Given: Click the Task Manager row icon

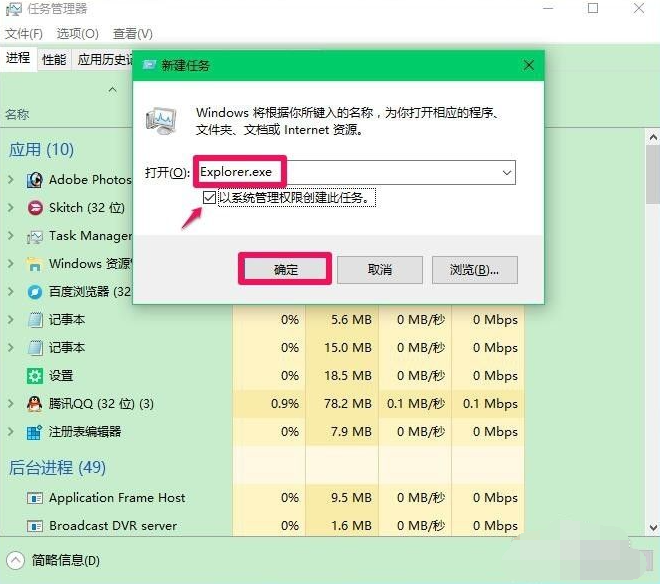Looking at the screenshot, I should click(x=35, y=237).
